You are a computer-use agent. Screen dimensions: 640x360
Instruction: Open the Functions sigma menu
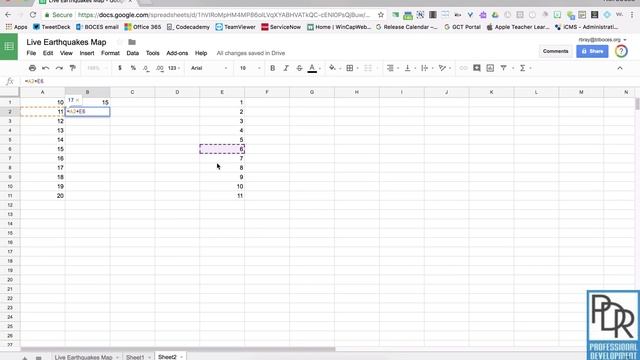tap(522, 68)
